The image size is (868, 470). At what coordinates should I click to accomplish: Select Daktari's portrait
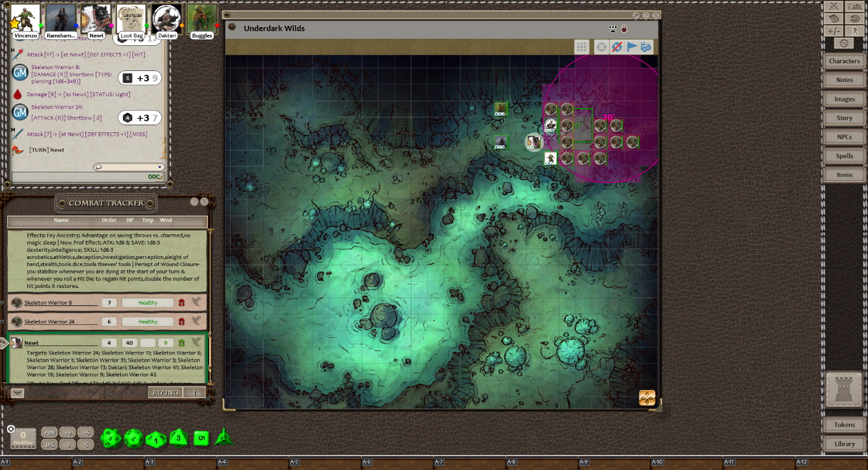coord(167,18)
